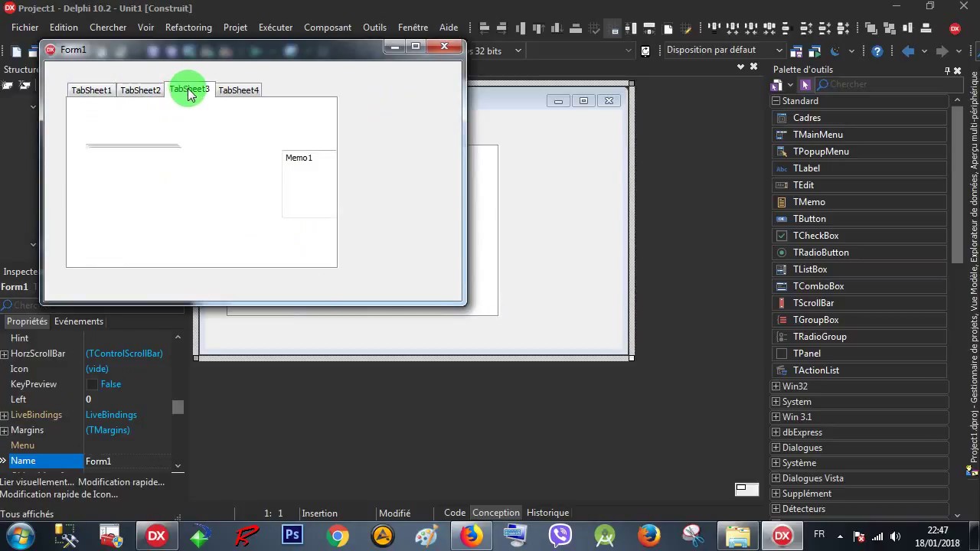
Task: Click the Memo1 control on Form1
Action: point(309,184)
